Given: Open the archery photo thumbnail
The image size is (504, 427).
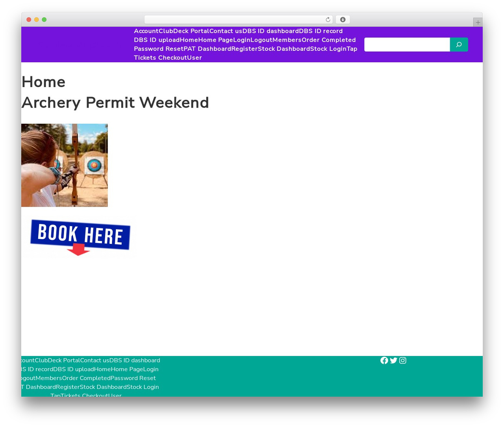Looking at the screenshot, I should click(65, 165).
